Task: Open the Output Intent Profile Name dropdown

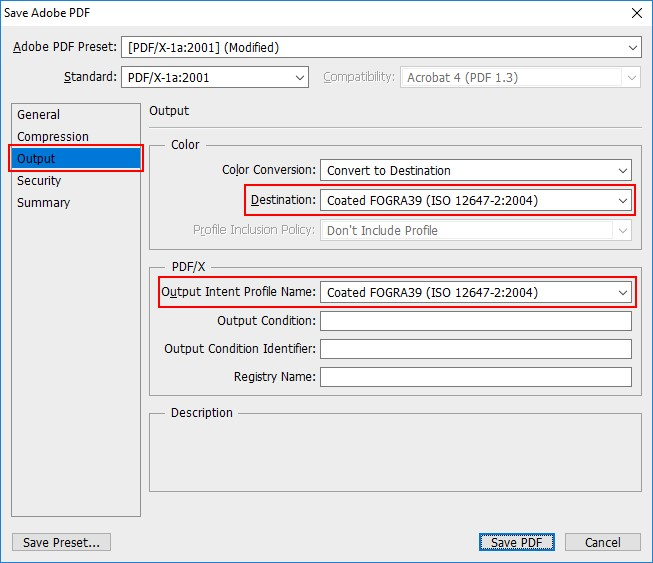Action: tap(475, 293)
